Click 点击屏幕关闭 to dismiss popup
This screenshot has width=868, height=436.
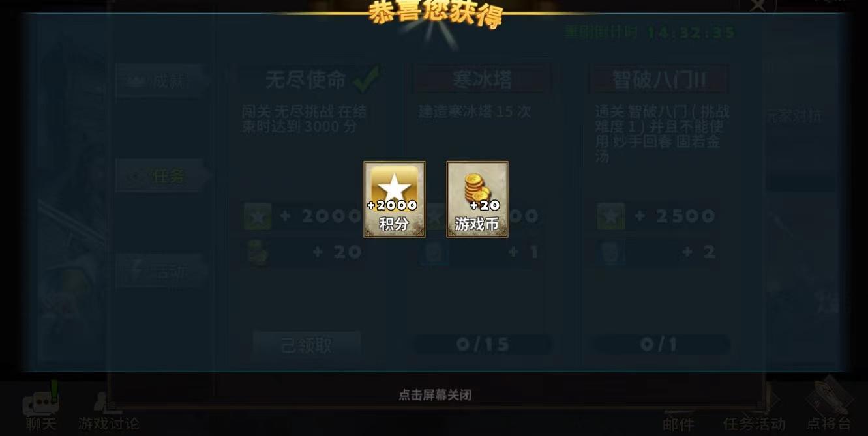pyautogui.click(x=435, y=395)
